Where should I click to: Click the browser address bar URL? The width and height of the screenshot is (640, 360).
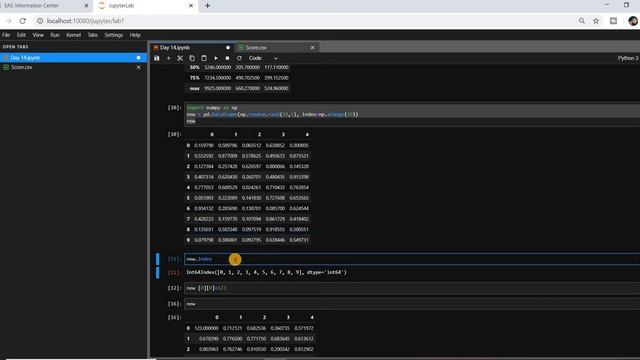tap(85, 21)
